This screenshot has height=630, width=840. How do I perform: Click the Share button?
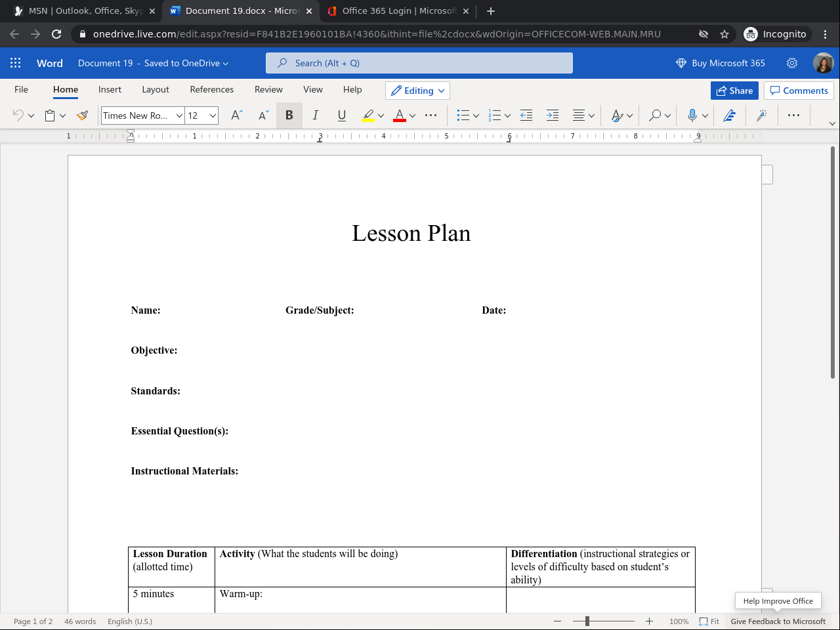734,91
